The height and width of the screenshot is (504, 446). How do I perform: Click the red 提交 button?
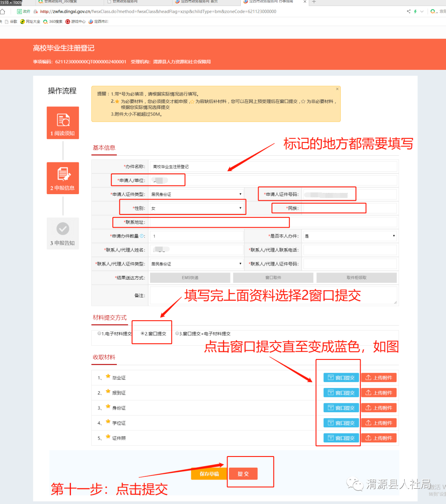point(243,474)
